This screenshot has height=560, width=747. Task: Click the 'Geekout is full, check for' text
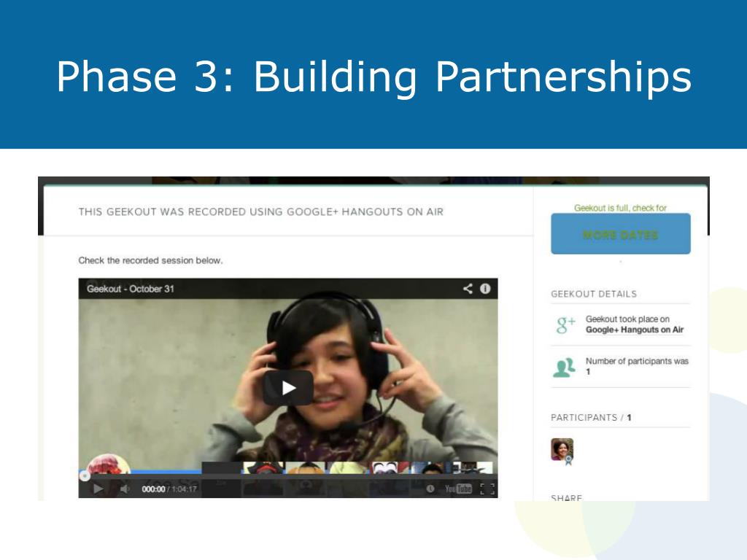[620, 208]
